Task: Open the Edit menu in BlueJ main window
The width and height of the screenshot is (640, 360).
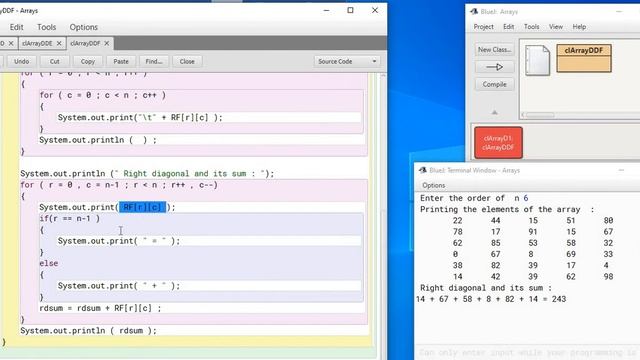Action: 509,27
